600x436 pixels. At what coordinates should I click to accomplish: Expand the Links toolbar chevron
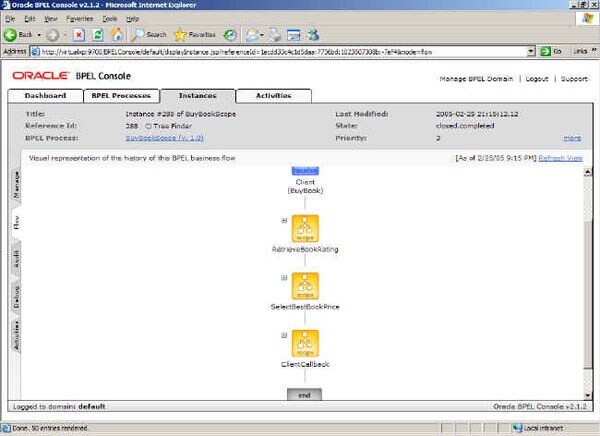pyautogui.click(x=594, y=50)
